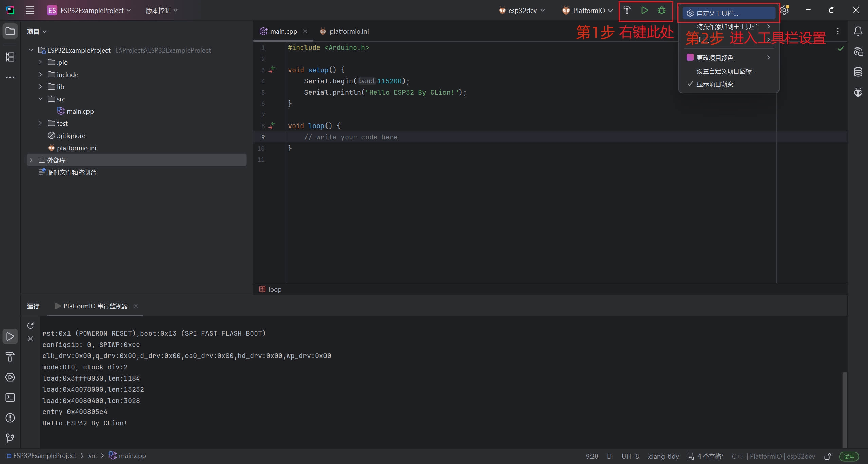Click the 试用 trial button in status bar
The height and width of the screenshot is (464, 868).
coord(849,457)
